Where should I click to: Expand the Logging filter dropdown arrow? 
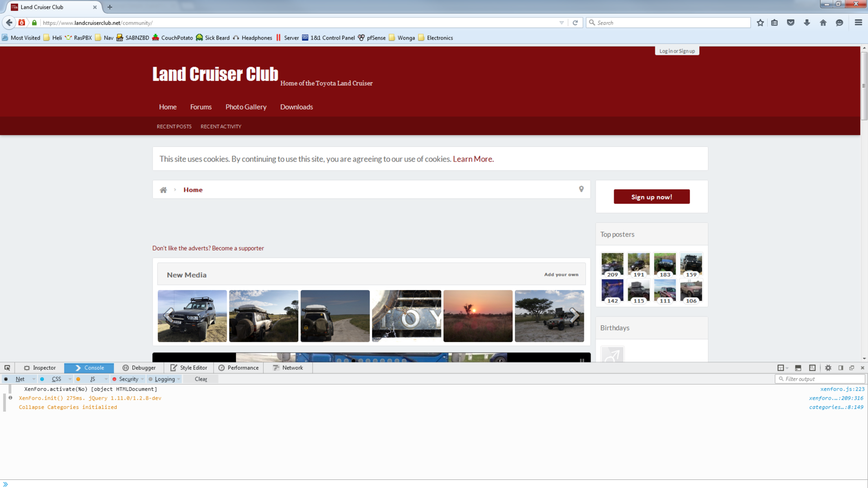pos(178,379)
